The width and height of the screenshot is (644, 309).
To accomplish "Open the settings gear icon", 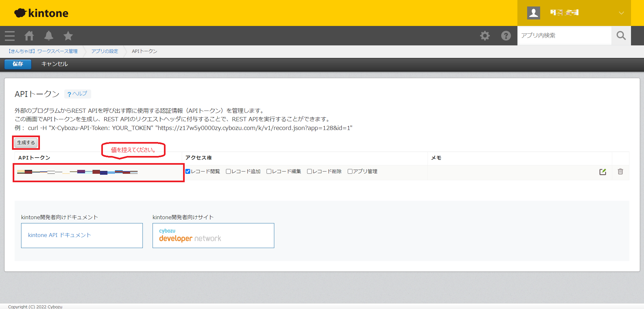I will [485, 36].
